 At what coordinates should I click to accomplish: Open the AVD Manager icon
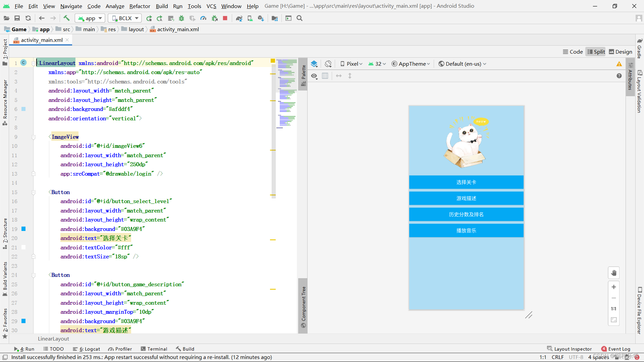point(250,18)
